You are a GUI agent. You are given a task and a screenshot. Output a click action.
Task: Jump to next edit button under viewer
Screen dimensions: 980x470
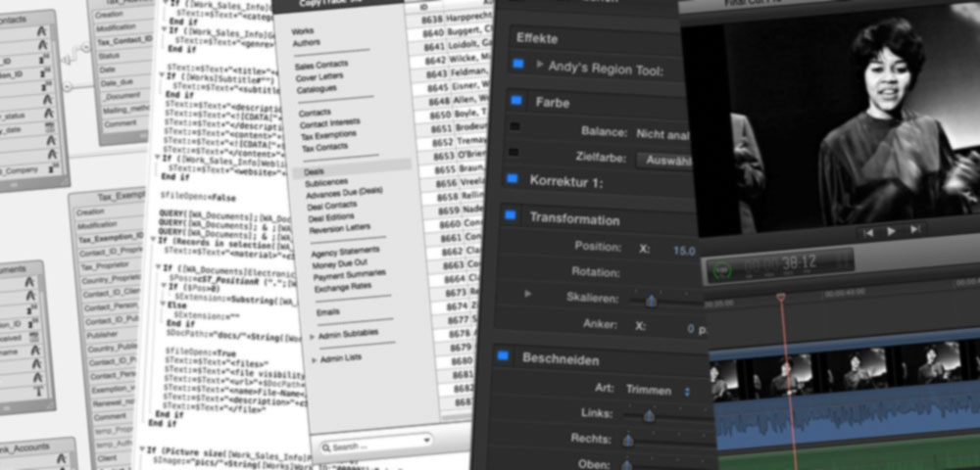click(x=914, y=229)
